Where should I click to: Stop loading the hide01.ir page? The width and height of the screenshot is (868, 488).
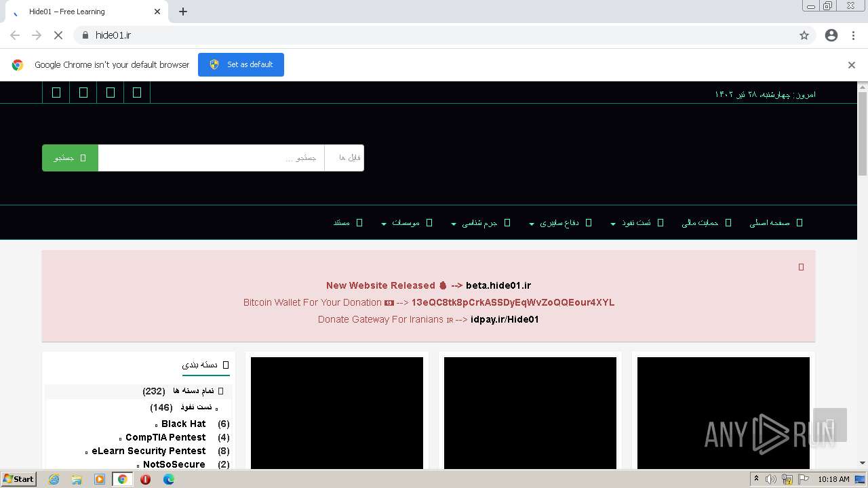tap(58, 35)
